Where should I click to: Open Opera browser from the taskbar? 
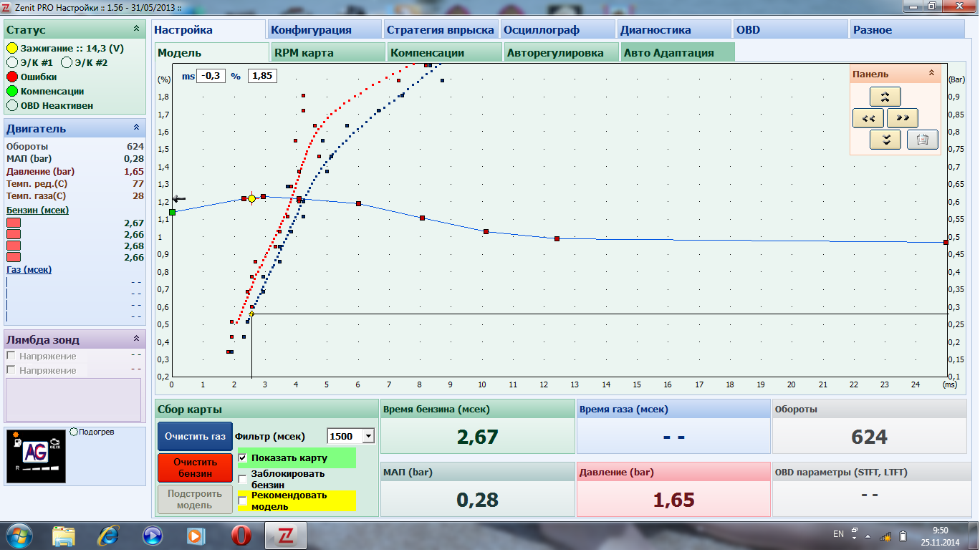coord(241,536)
